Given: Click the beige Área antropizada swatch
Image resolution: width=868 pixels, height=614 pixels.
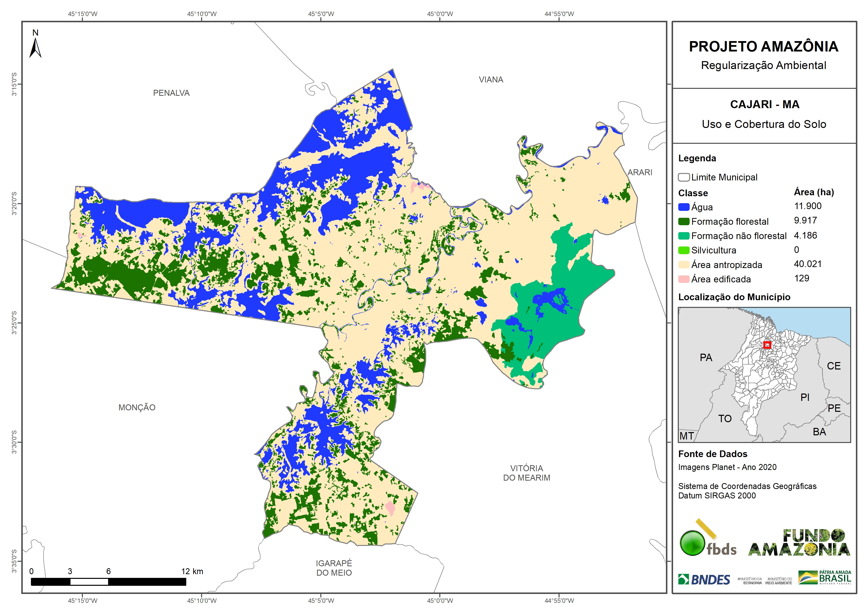Looking at the screenshot, I should (x=683, y=265).
